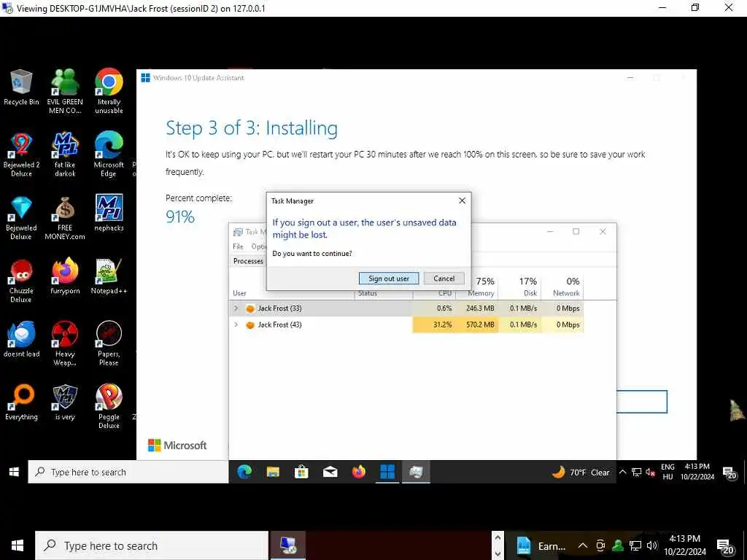Viewport: 747px width, 560px height.
Task: Click the host taskbar Start button
Action: coord(18,545)
